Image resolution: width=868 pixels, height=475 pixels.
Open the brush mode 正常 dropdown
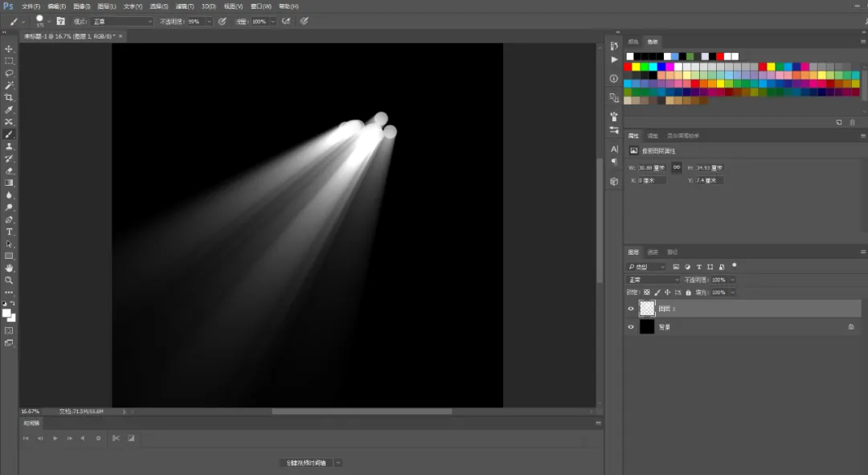122,22
